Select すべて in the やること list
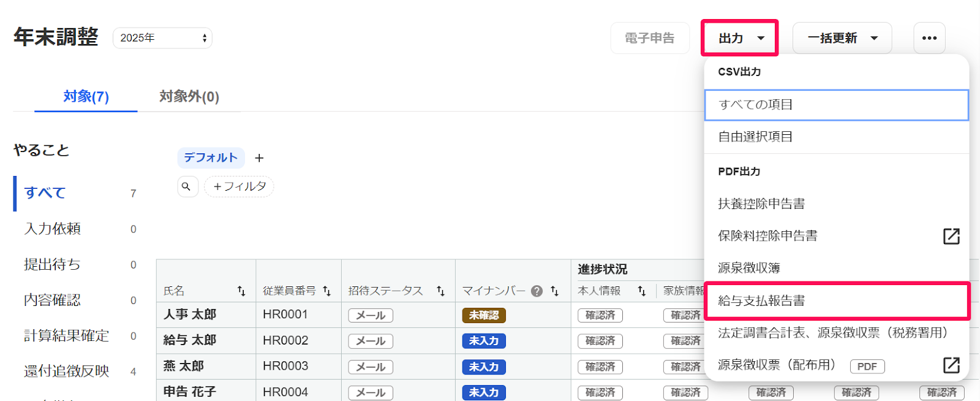980x401 pixels. (77, 193)
